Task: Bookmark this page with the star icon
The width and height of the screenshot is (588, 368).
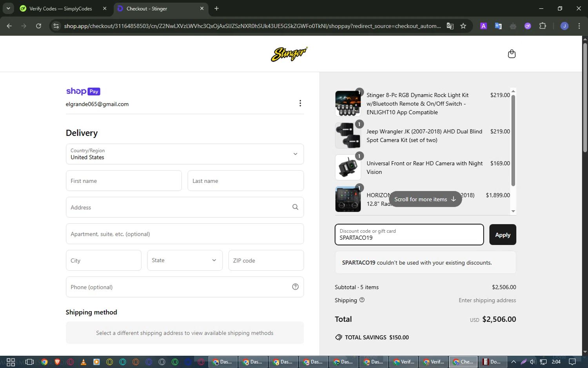Action: click(x=463, y=26)
